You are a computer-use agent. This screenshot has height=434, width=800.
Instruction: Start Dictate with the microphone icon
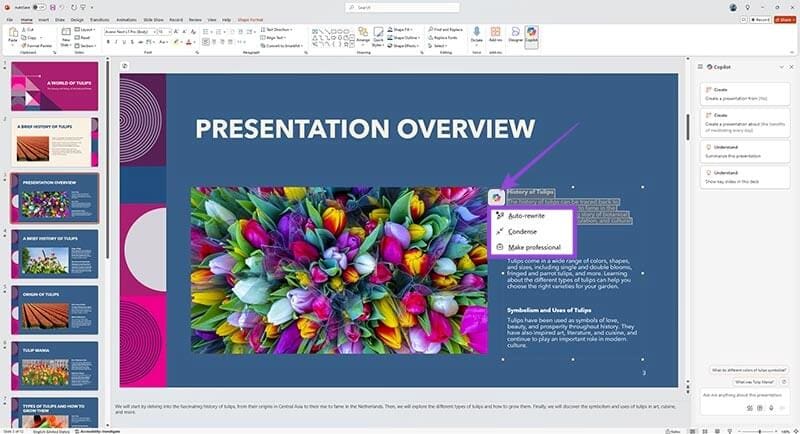tap(477, 35)
